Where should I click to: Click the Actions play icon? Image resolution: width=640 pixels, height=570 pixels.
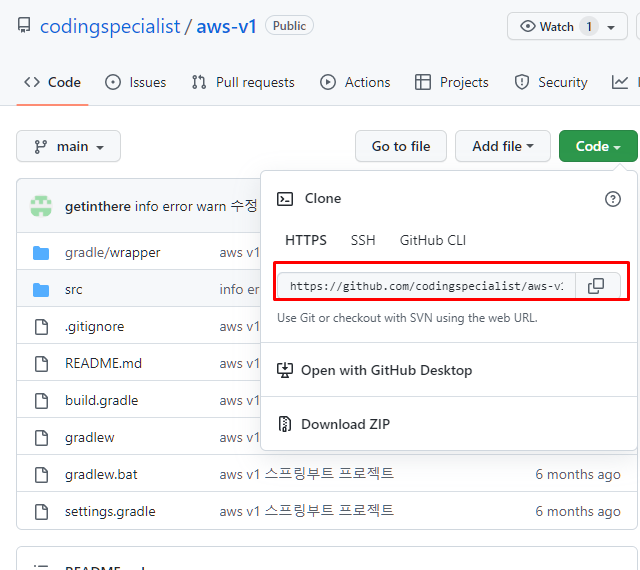[x=327, y=82]
